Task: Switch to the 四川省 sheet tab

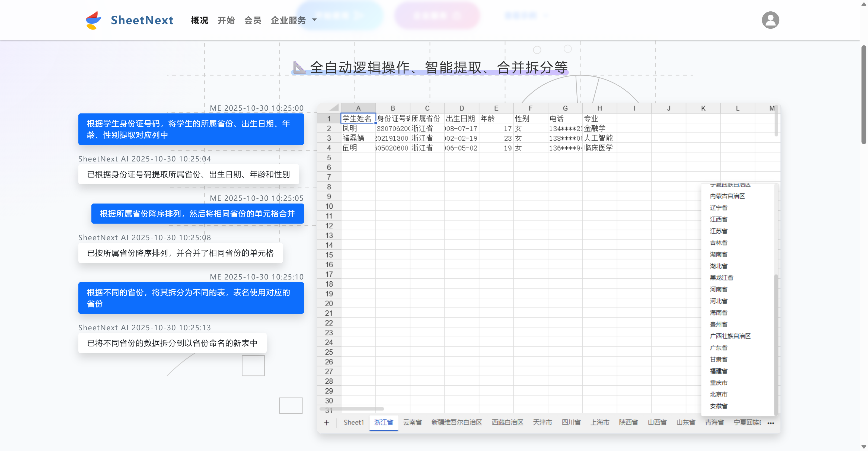Action: point(571,422)
